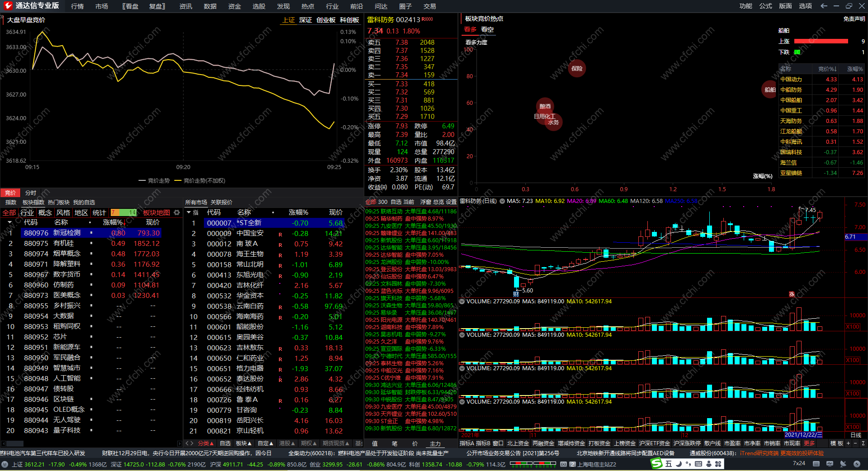Image resolution: width=868 pixels, height=471 pixels.
Task: Expand the 分类 dropdown at bottom
Action: (x=206, y=443)
